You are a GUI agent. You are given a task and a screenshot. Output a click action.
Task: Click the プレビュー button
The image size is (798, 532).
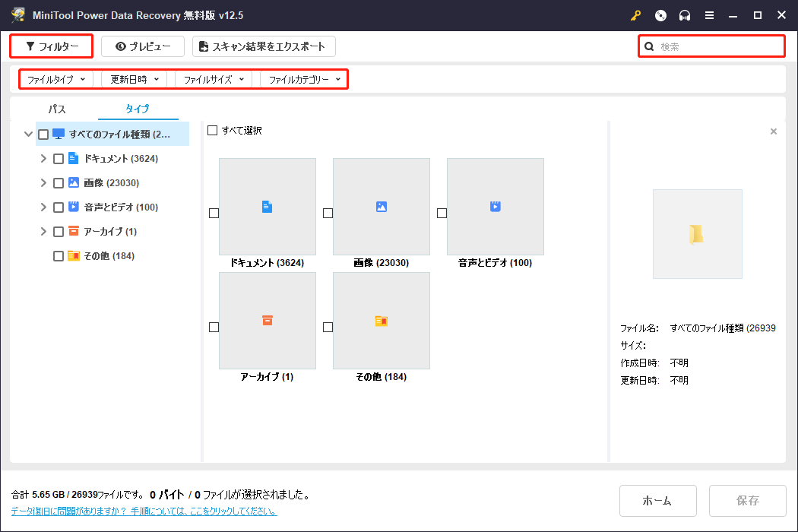pyautogui.click(x=143, y=46)
